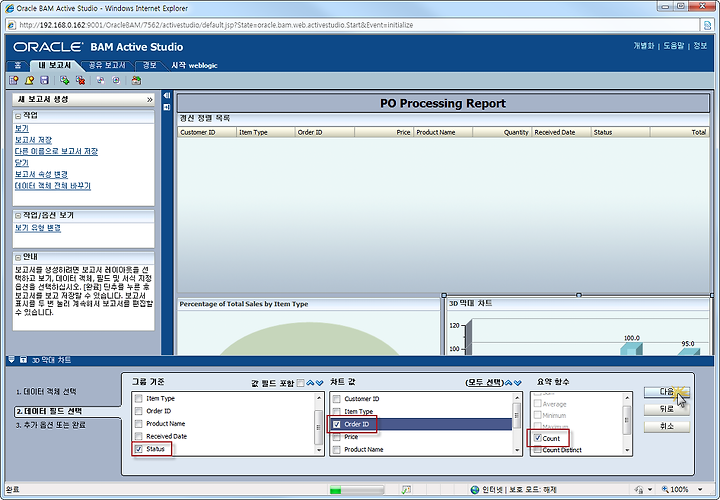This screenshot has width=720, height=500.
Task: Open the IE zoom level dropdown arrow
Action: pos(700,490)
